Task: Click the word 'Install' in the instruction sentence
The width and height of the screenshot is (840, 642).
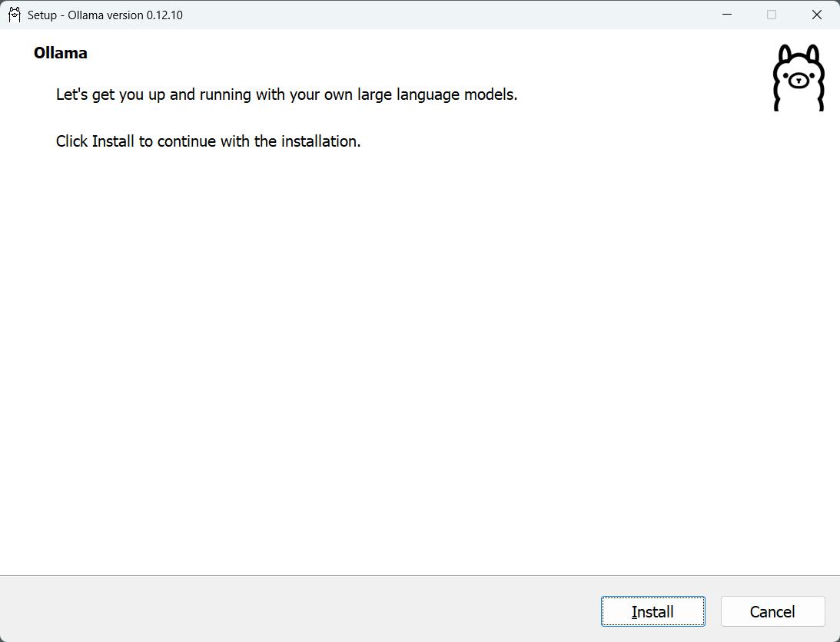Action: pyautogui.click(x=113, y=141)
